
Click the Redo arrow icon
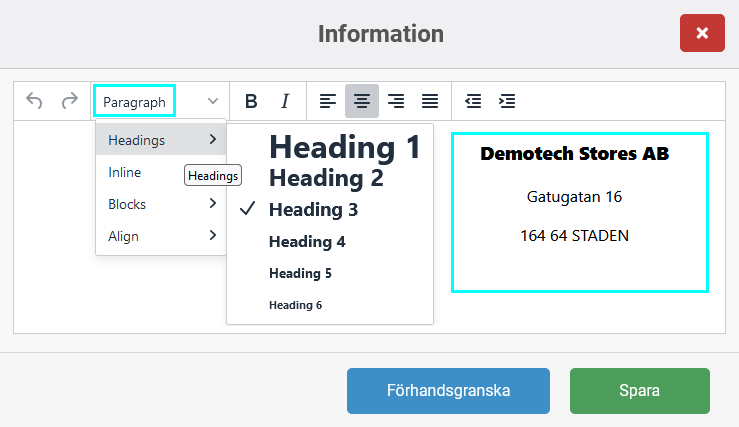point(69,101)
